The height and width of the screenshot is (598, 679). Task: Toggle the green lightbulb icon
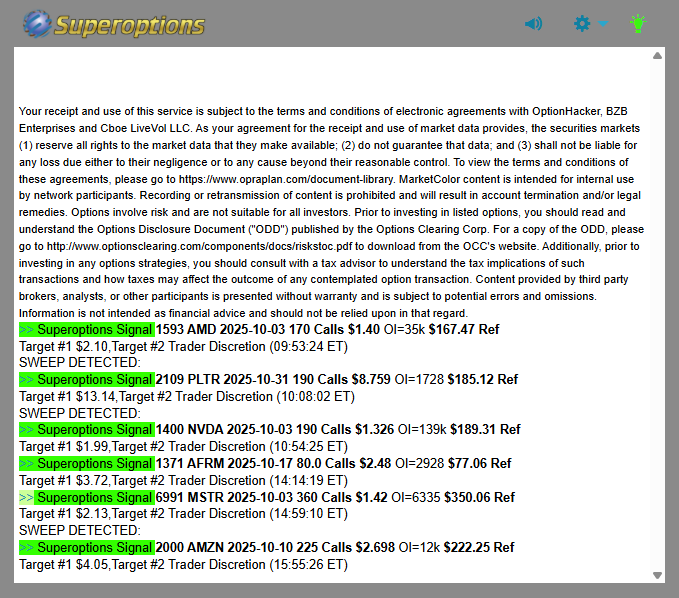click(x=637, y=23)
